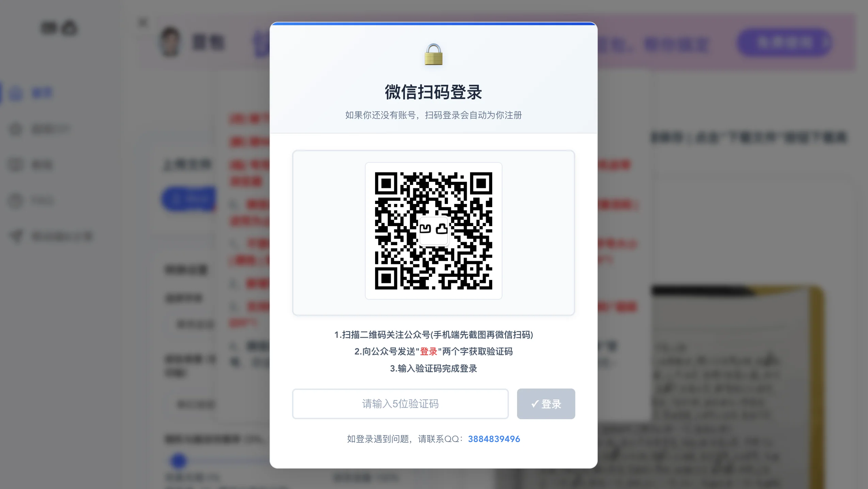Click the WeChat QR code image
The image size is (868, 489).
point(433,231)
